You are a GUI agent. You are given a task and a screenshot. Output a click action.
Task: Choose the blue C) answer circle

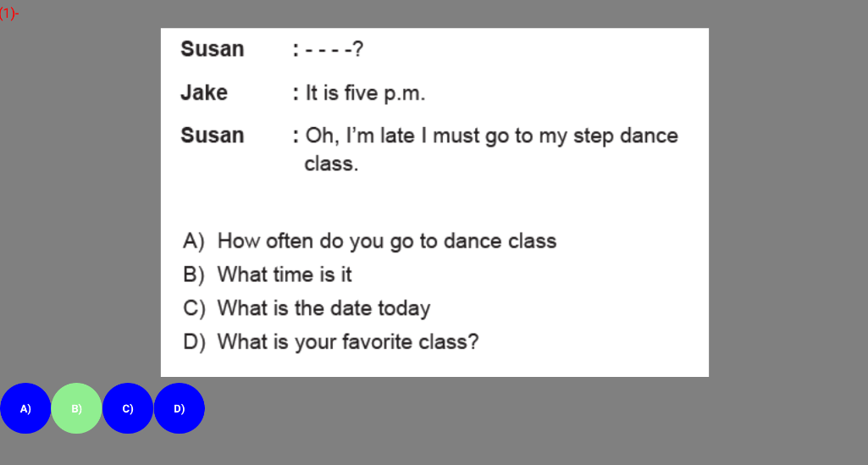128,408
